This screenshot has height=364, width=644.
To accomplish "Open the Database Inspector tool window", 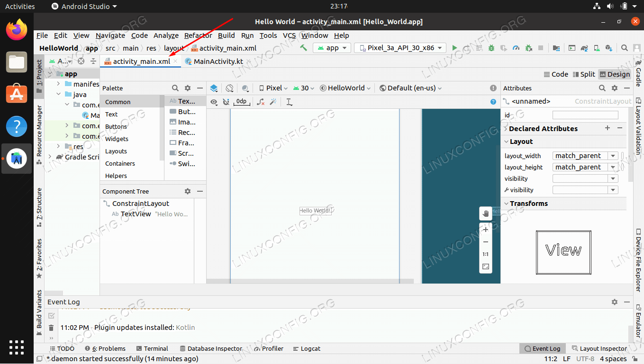I will pos(211,348).
